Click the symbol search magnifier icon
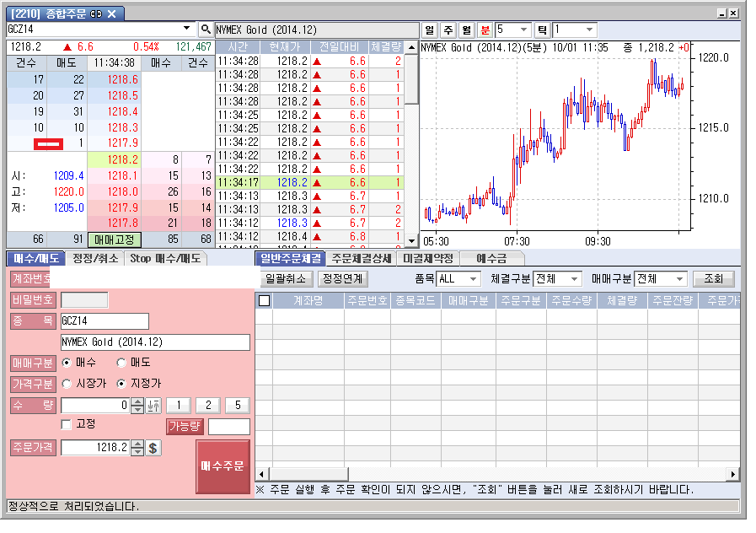Screen dimensions: 756x533 click(x=205, y=30)
